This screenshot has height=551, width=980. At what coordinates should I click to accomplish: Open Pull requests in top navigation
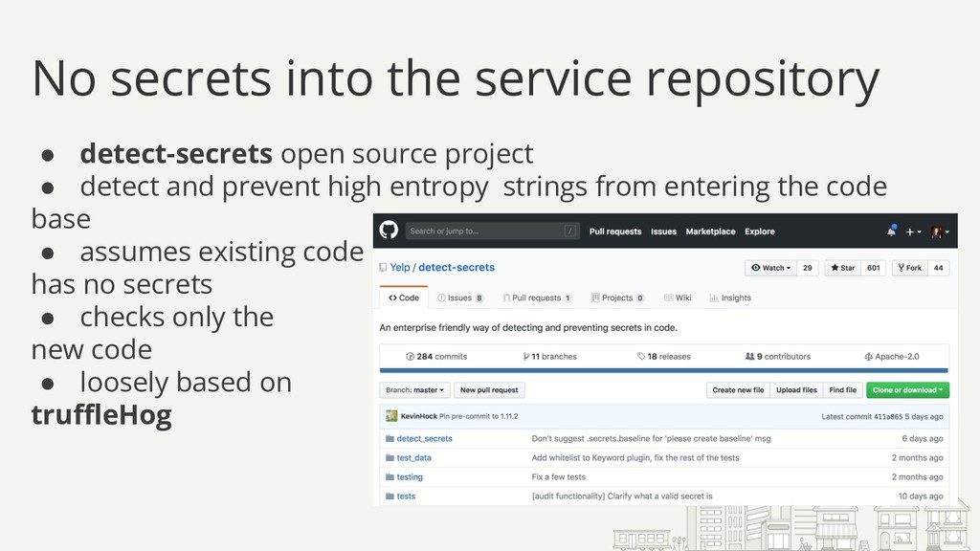pyautogui.click(x=615, y=231)
